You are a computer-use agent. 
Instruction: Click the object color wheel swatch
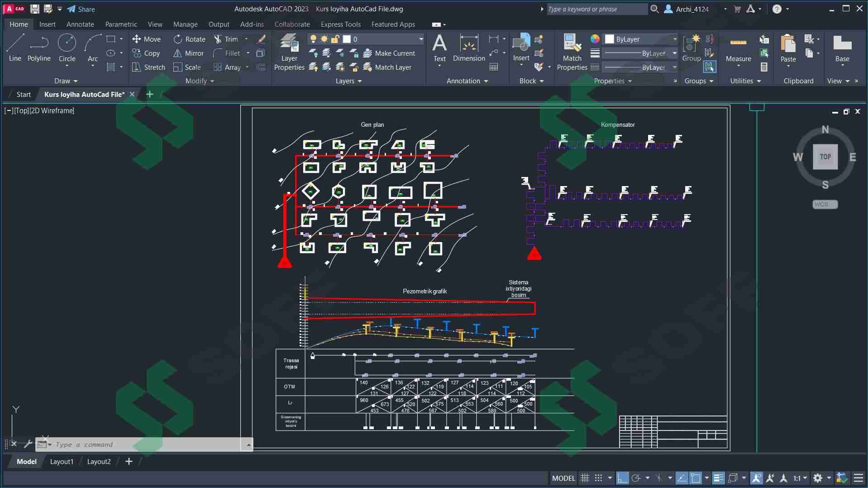[595, 39]
